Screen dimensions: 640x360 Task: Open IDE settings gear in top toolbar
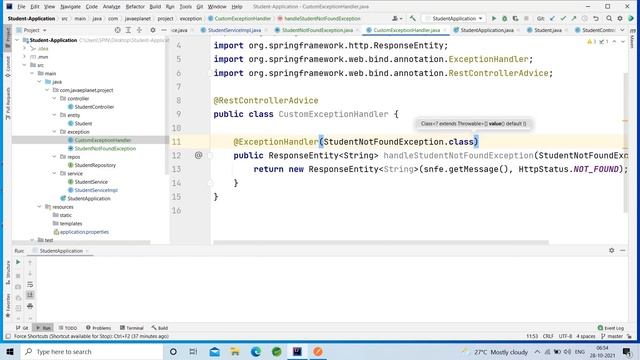pos(620,18)
